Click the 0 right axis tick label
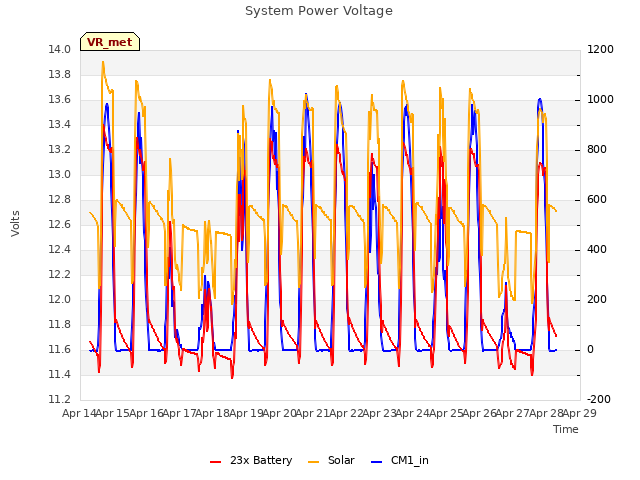Viewport: 640px width, 480px height. click(x=590, y=349)
